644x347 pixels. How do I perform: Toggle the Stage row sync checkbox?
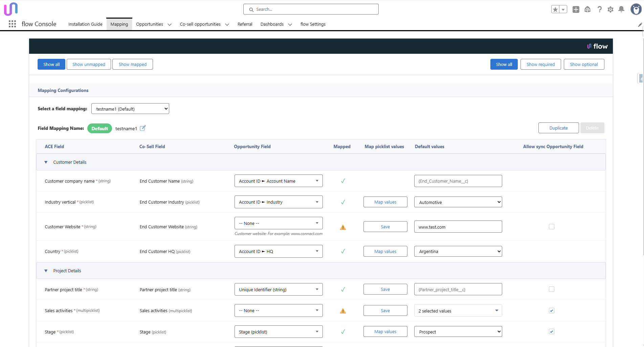pyautogui.click(x=552, y=331)
